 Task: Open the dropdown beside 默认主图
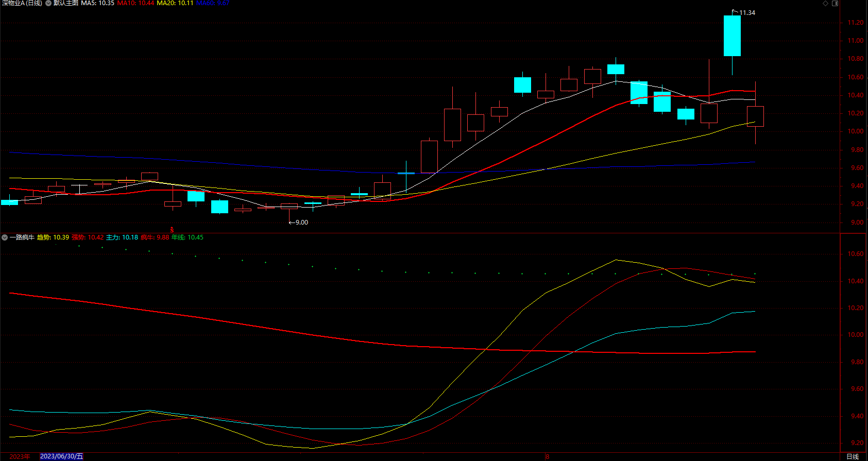(48, 3)
